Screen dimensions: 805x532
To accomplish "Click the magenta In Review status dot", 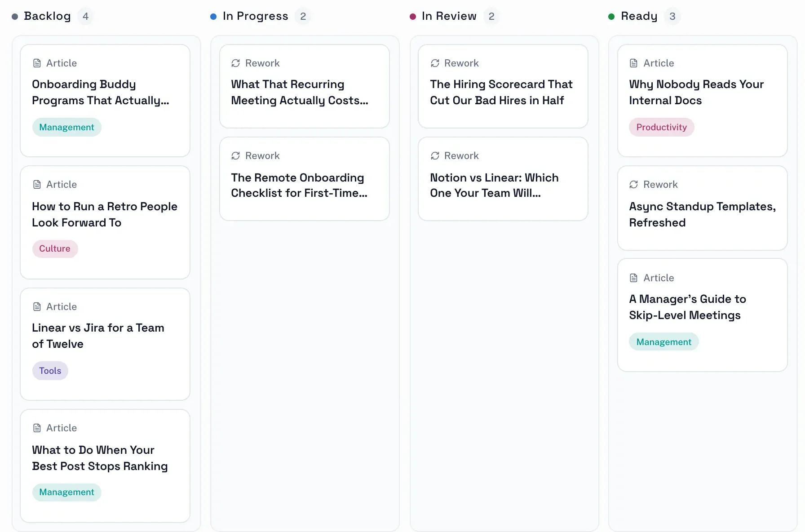I will (x=413, y=17).
